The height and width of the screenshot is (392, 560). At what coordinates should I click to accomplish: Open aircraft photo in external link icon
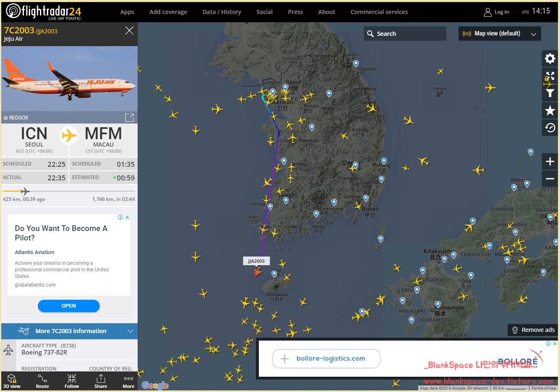coord(129,117)
